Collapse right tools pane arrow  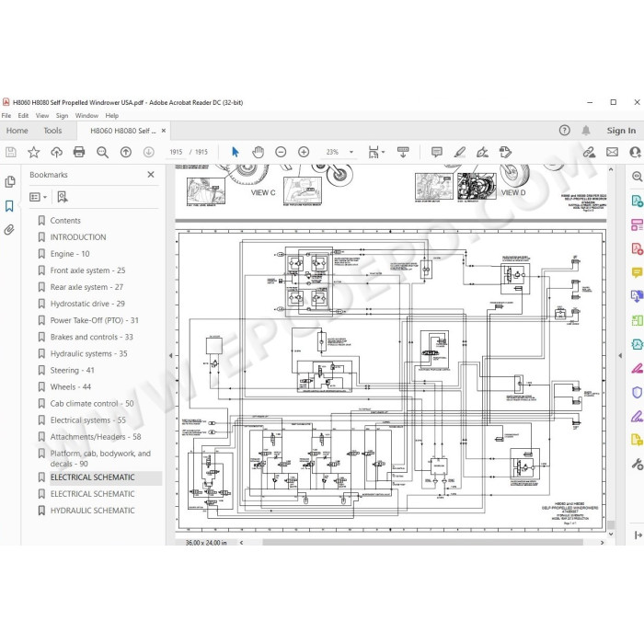pos(620,356)
